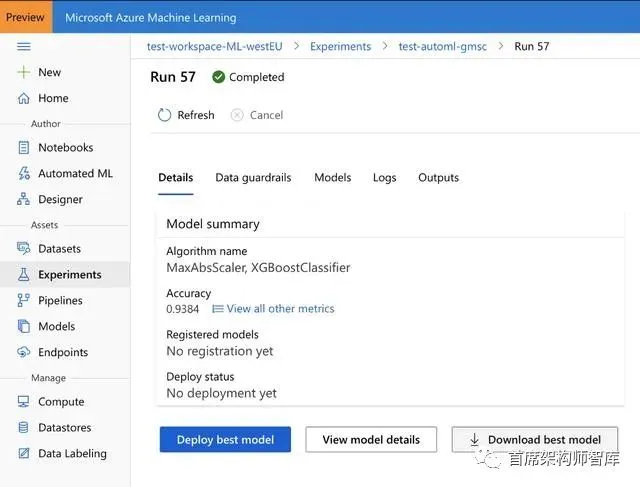Select New in the sidebar
The height and width of the screenshot is (487, 640).
[x=49, y=72]
